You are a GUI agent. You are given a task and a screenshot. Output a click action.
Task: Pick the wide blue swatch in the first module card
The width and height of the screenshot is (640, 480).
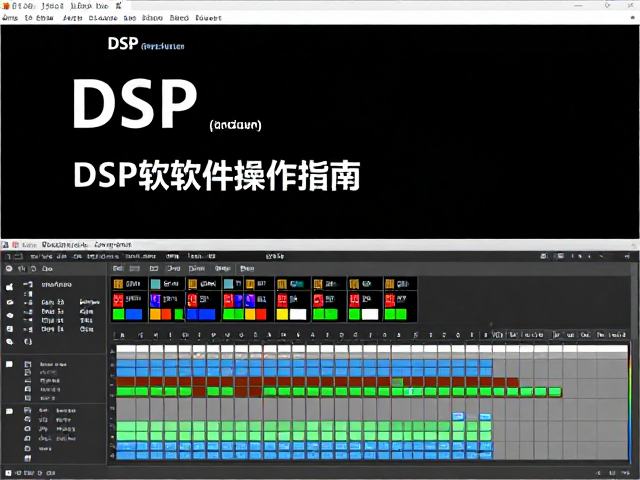(x=134, y=314)
